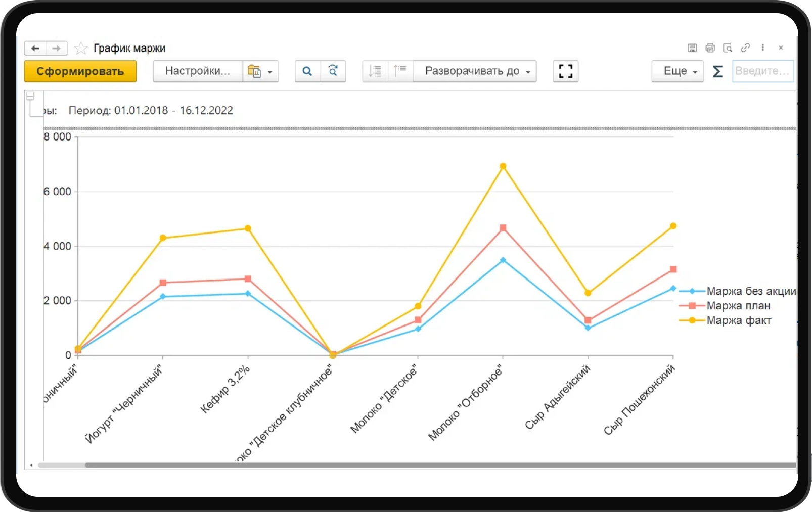
Task: Click the Сформировать button
Action: [80, 71]
